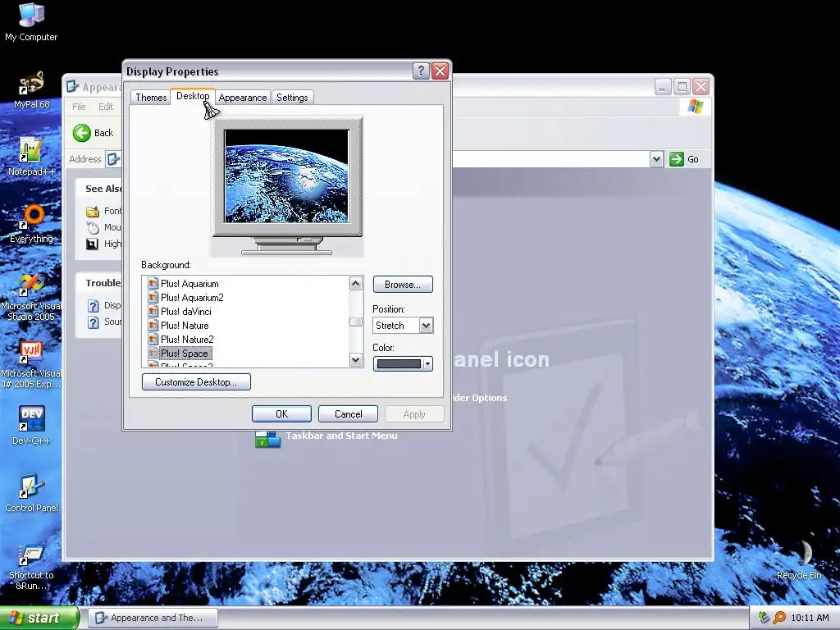Viewport: 840px width, 630px height.
Task: Click Appearance and Themes taskbar button
Action: [153, 618]
